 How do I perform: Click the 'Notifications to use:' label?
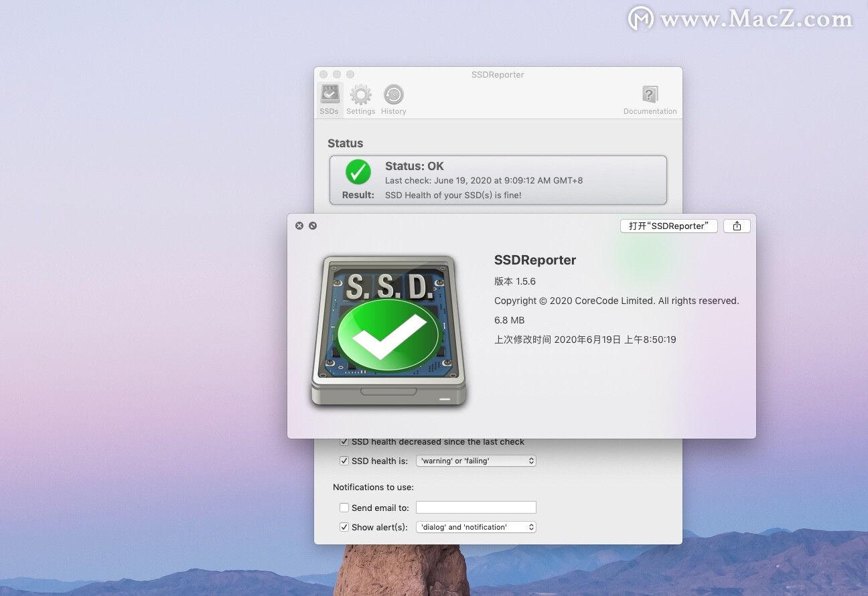click(374, 487)
